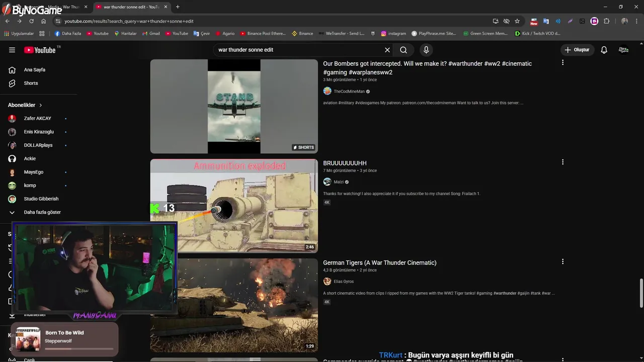Open Enis Kirazoglu subscription
This screenshot has width=644, height=362.
click(39, 132)
